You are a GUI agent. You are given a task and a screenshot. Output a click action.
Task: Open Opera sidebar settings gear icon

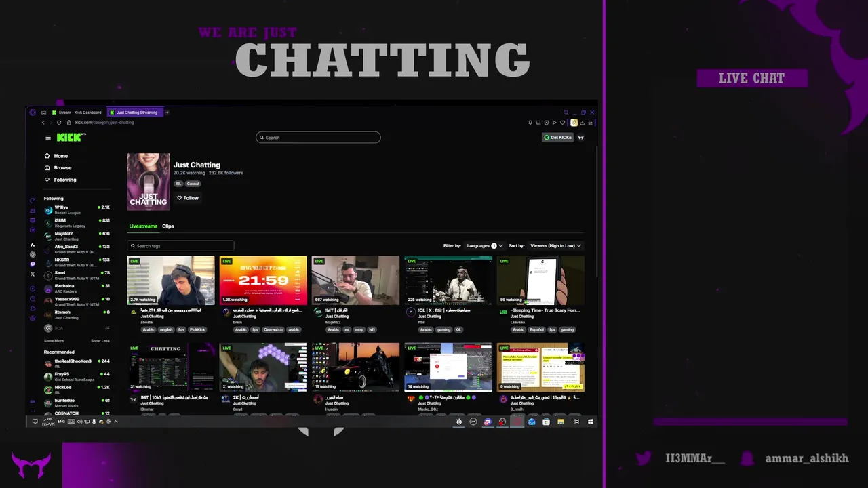click(33, 318)
